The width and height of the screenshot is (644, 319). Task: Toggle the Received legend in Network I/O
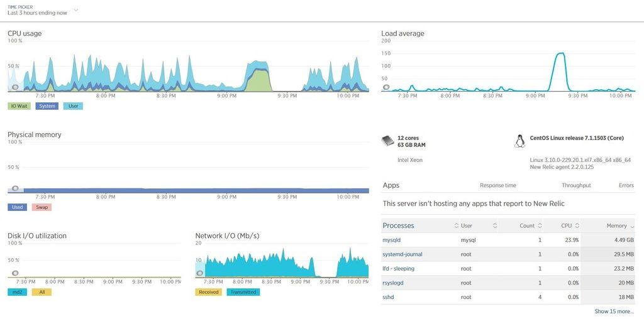tap(208, 292)
